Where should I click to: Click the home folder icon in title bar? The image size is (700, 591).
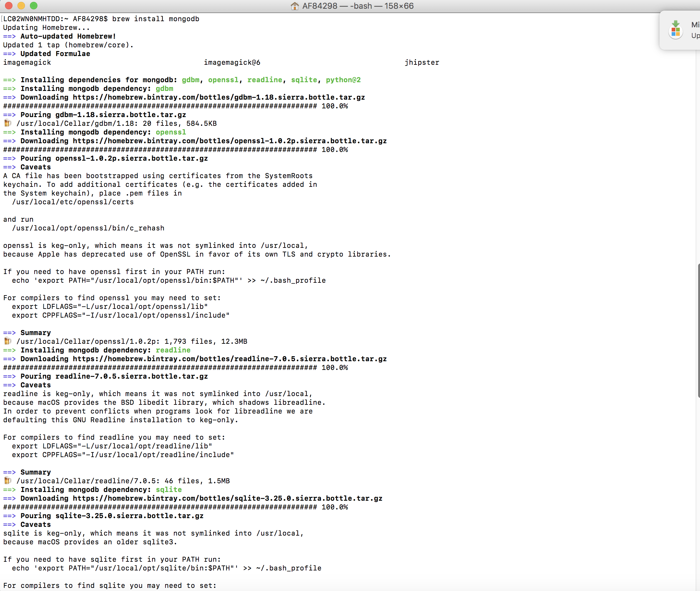(x=294, y=6)
